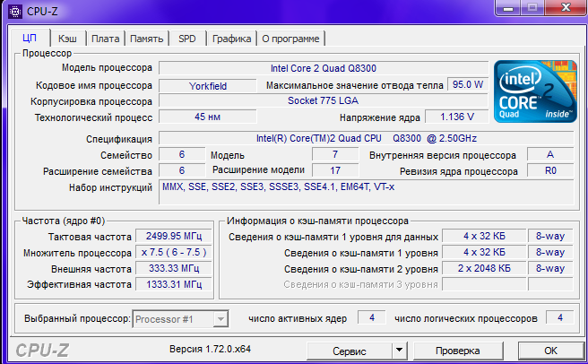Click the 45 нм technology value

click(208, 117)
